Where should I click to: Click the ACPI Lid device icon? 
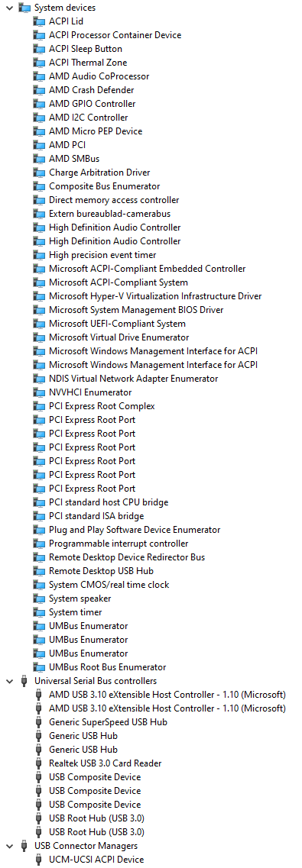[39, 21]
